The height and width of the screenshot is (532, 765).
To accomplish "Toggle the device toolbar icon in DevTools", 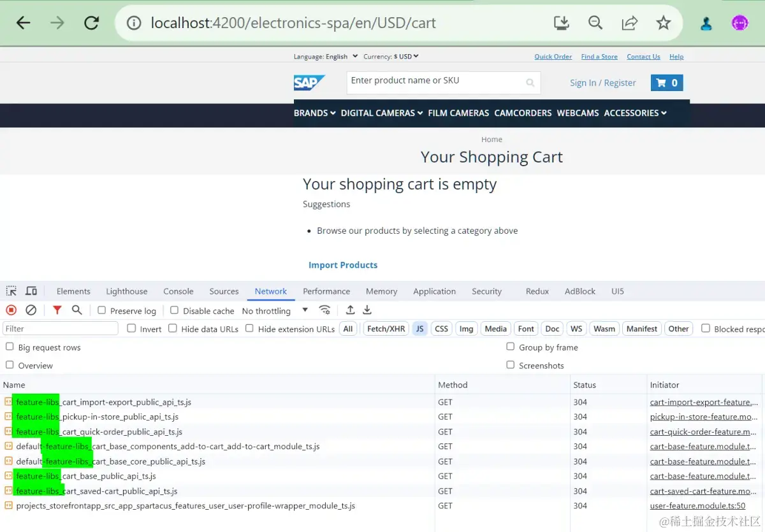I will click(x=31, y=291).
